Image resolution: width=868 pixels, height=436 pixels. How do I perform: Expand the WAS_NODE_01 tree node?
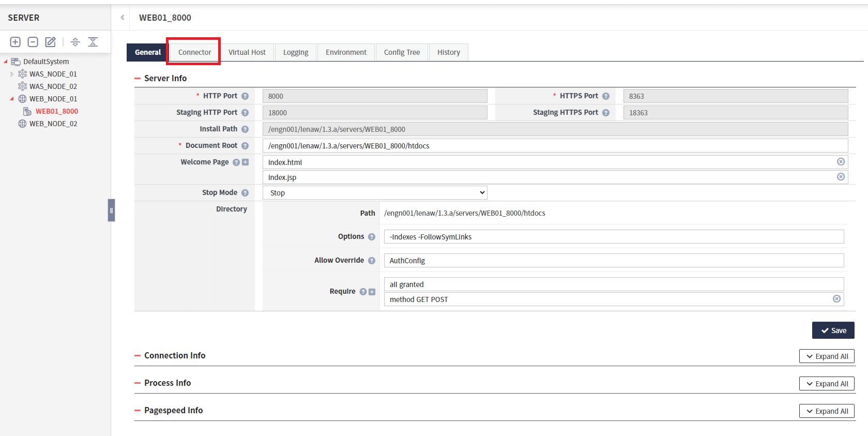tap(12, 74)
